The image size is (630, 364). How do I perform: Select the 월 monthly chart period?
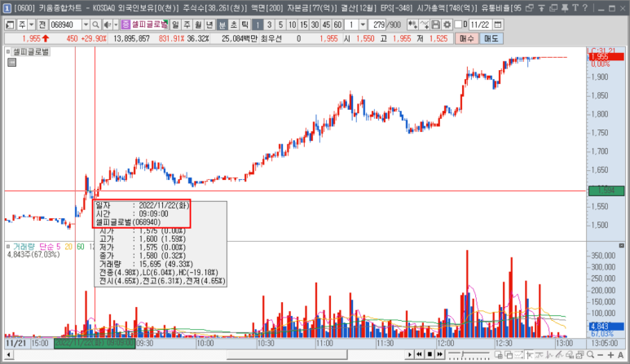coord(198,25)
